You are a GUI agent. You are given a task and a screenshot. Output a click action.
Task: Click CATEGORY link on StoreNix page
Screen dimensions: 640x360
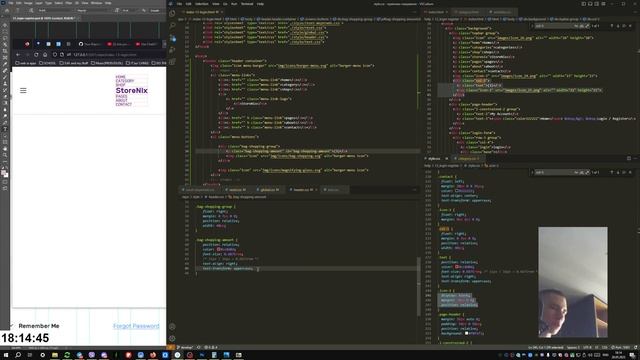point(124,81)
